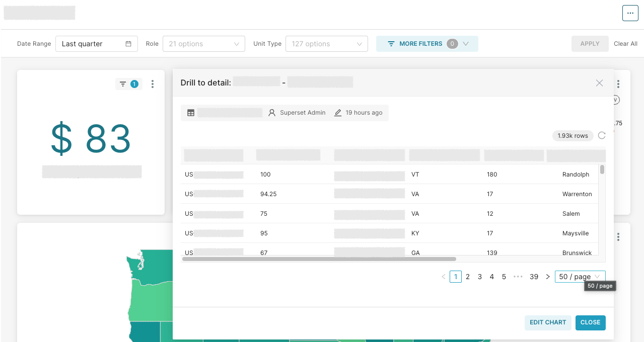Go to previous page arrow in pagination
This screenshot has width=644, height=342.
(444, 277)
